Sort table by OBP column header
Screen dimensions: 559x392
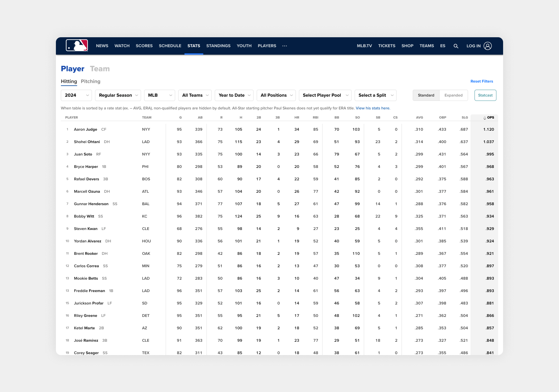tap(443, 118)
